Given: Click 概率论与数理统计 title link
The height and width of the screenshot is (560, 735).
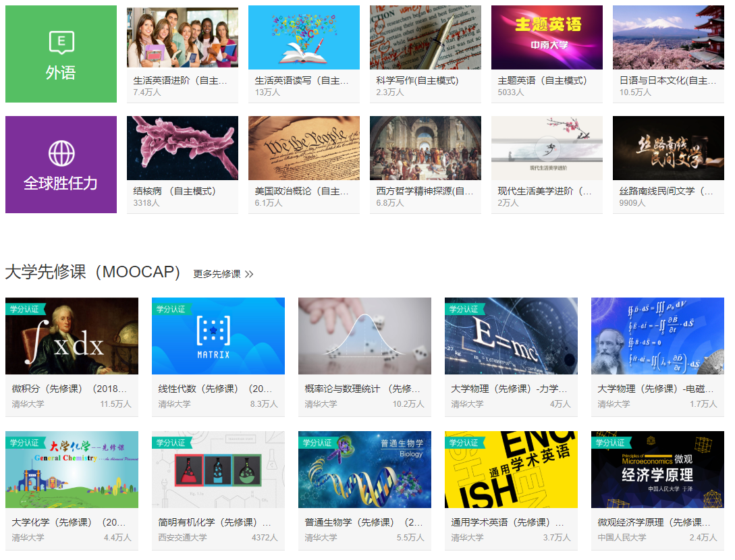Looking at the screenshot, I should pyautogui.click(x=362, y=389).
